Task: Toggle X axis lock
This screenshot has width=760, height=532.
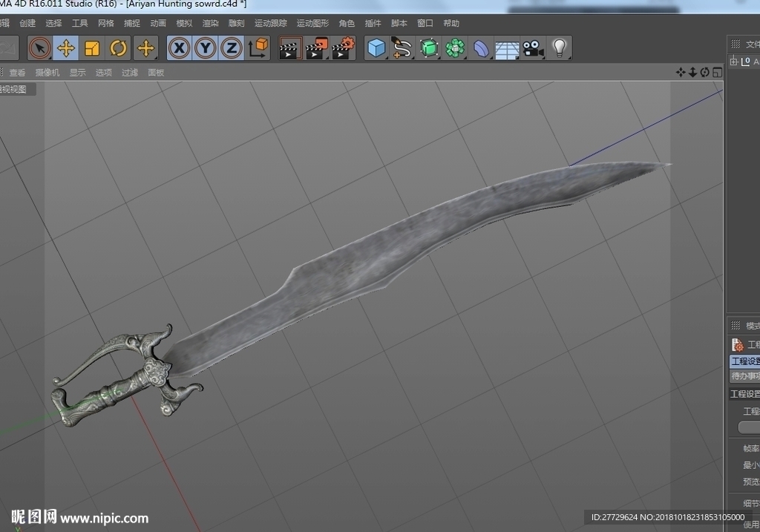Action: coord(180,48)
